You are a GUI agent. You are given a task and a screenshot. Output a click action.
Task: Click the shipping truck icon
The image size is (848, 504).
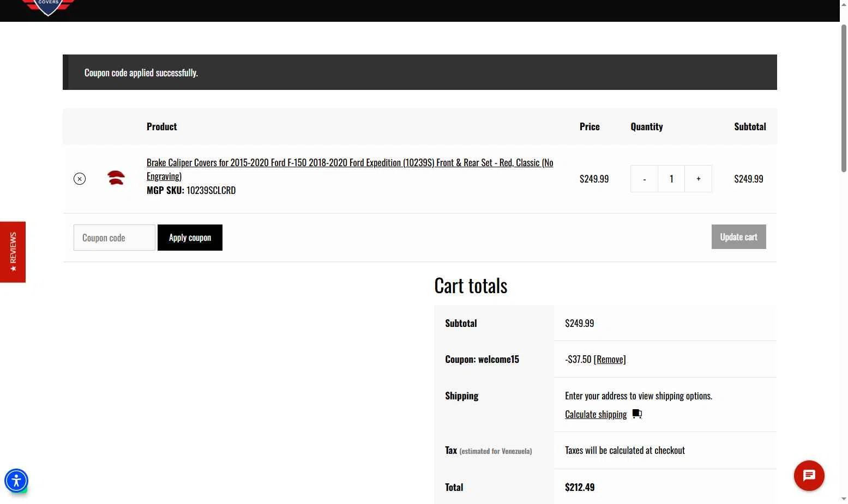tap(637, 414)
